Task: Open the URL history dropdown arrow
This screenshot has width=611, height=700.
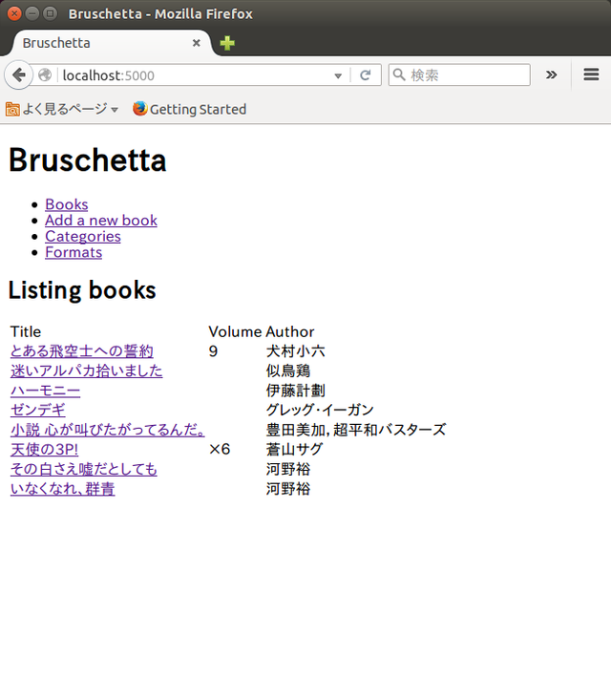Action: (x=338, y=75)
